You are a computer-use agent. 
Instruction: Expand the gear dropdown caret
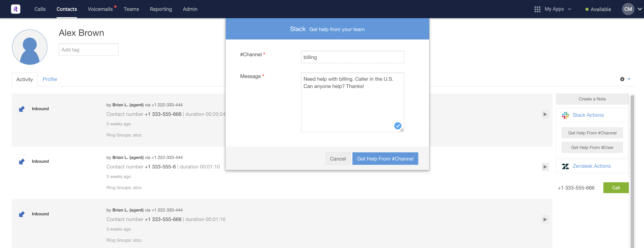pyautogui.click(x=629, y=79)
